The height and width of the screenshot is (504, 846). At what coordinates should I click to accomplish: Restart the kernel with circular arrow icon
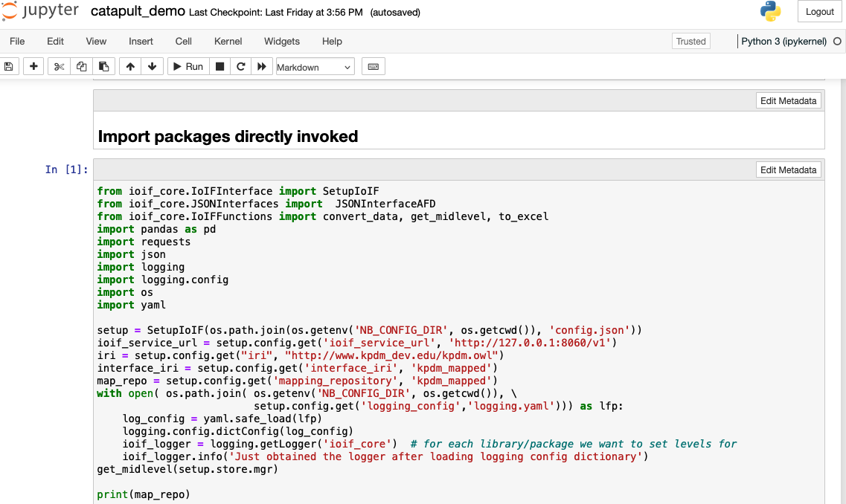[240, 67]
